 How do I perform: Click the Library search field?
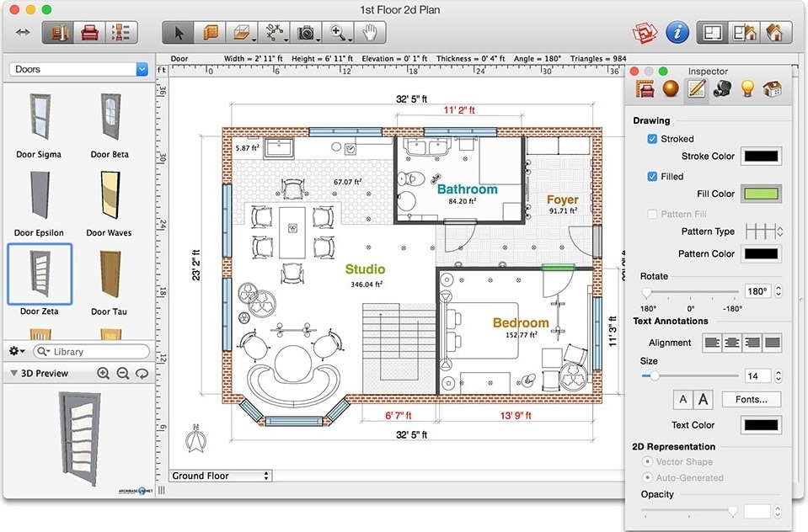[92, 351]
